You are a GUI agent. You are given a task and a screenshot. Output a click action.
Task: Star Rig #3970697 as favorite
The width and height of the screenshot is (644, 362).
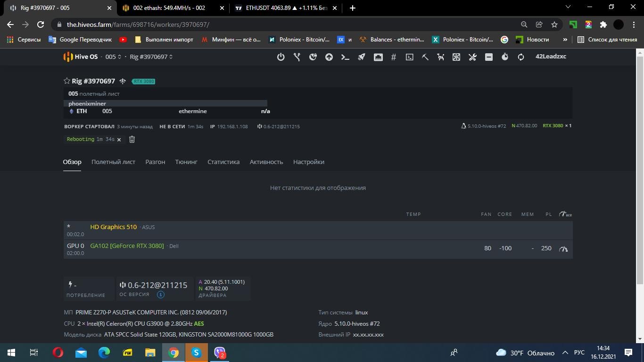(67, 81)
